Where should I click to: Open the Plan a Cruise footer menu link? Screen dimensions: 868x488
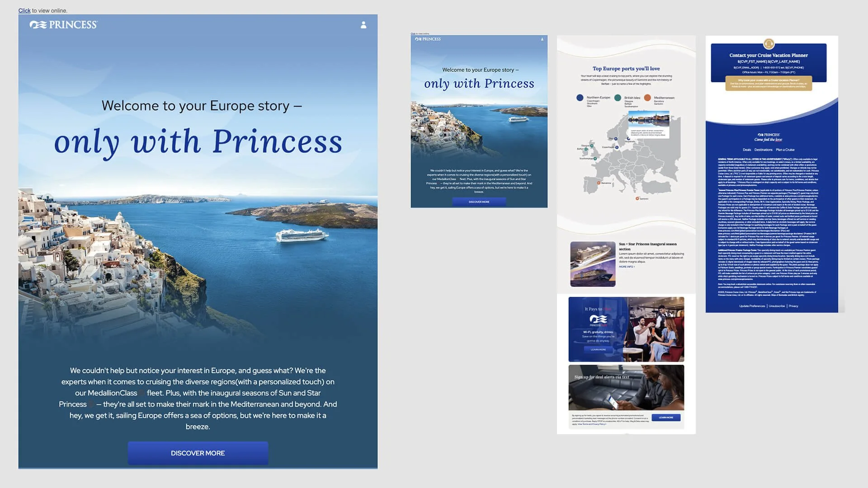click(785, 150)
